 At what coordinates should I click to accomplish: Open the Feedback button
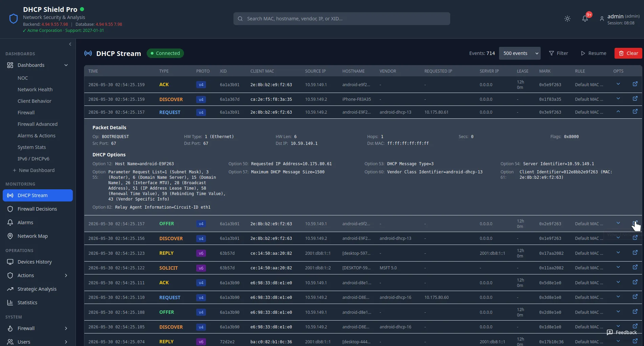(x=622, y=332)
